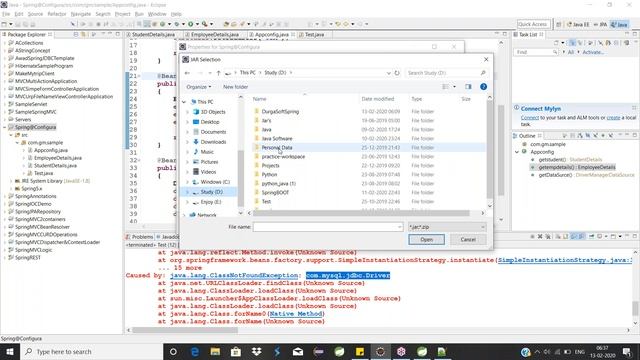This screenshot has height=360, width=640.
Task: Click the Windows Start button
Action: (x=9, y=351)
